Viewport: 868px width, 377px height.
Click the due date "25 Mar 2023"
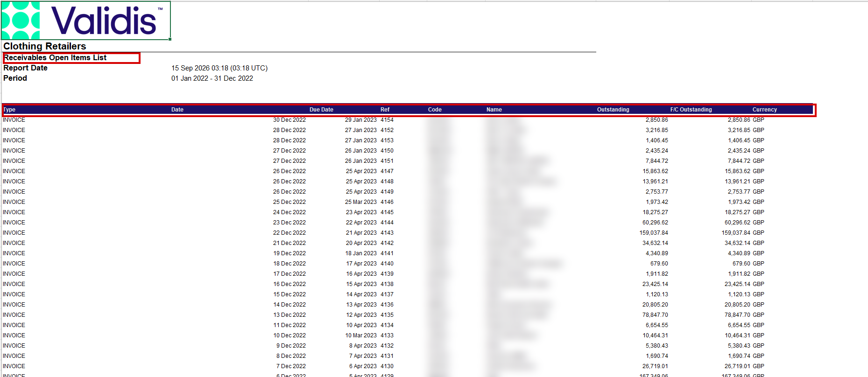[361, 202]
